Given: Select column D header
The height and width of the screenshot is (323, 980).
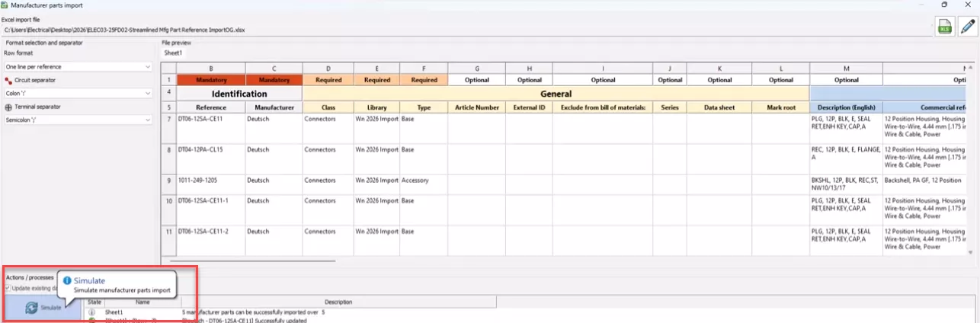Looking at the screenshot, I should (328, 69).
